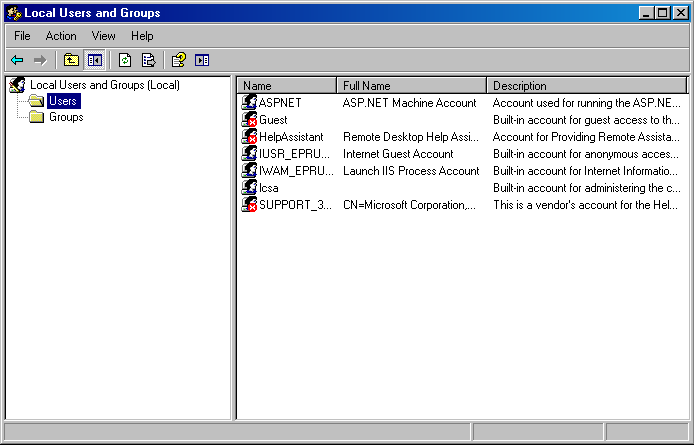
Task: Go up one level via folder icon
Action: [71, 60]
